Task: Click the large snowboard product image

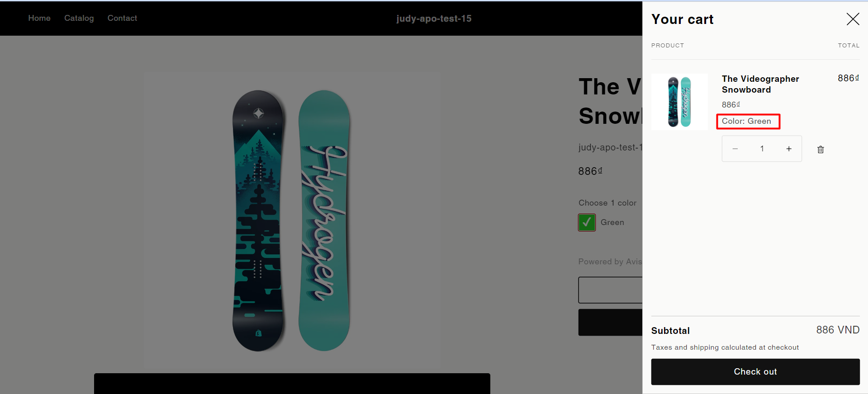Action: pos(292,220)
